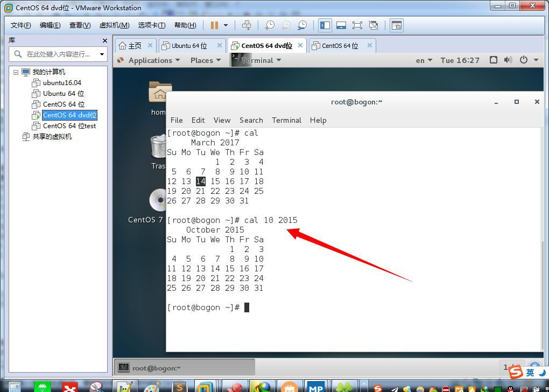Send Ctrl+Alt+Del to the VM
Viewport: 549px width, 392px height.
(x=247, y=25)
